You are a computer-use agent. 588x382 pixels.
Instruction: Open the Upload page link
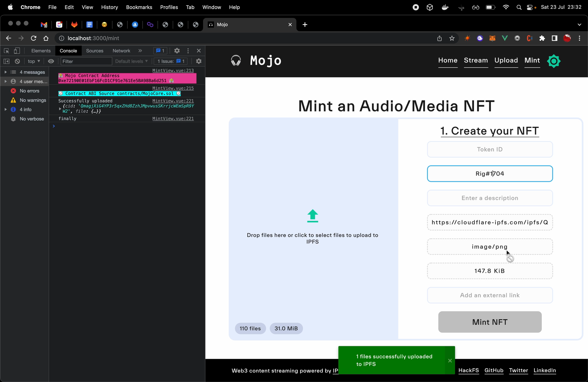click(506, 60)
